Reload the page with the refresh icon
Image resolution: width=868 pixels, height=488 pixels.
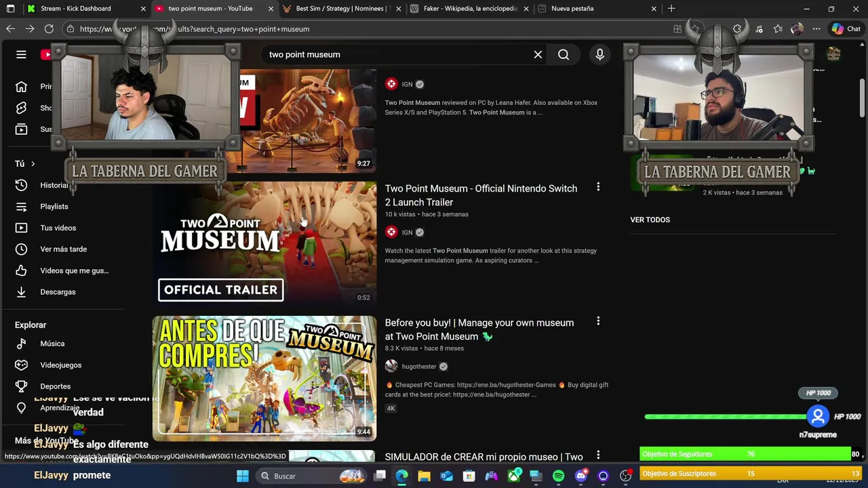pyautogui.click(x=49, y=28)
